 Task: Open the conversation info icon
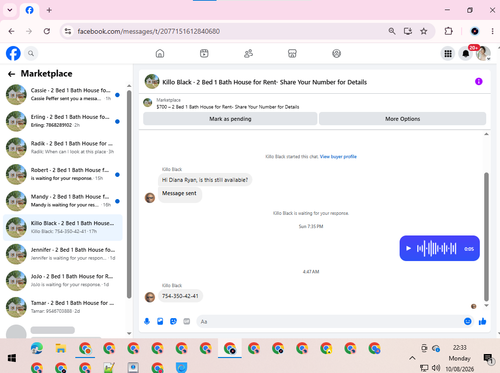tap(479, 82)
